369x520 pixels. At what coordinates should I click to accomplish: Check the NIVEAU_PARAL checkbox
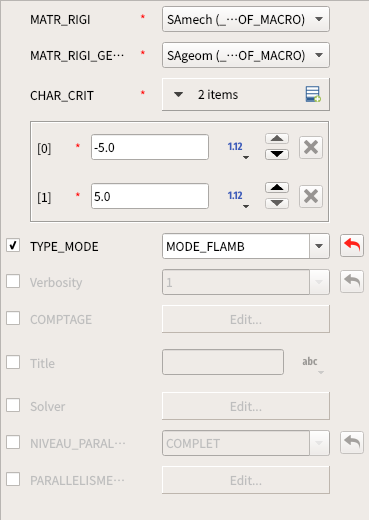[13, 442]
